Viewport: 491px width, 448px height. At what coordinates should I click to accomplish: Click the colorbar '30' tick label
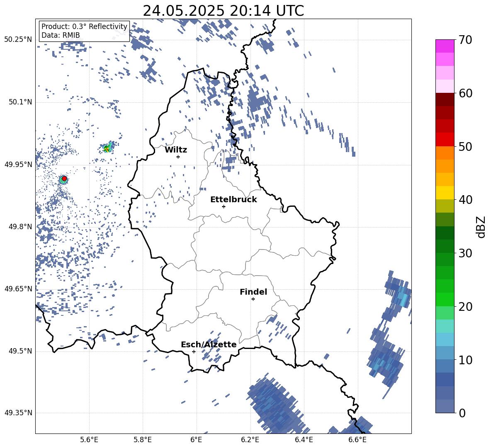point(465,253)
